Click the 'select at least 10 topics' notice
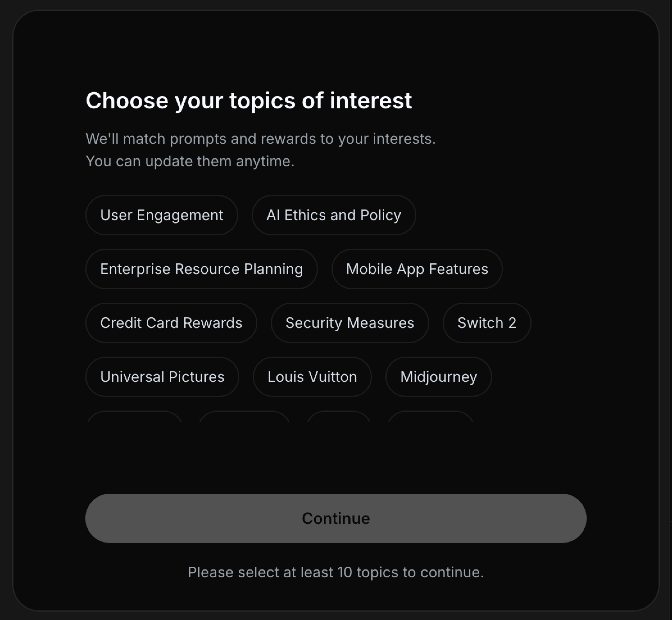The width and height of the screenshot is (672, 620). pyautogui.click(x=336, y=572)
